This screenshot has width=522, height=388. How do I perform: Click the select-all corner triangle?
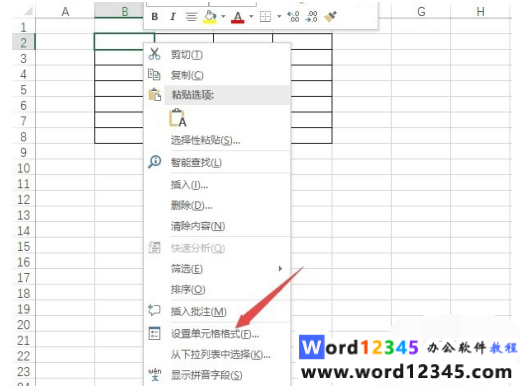coord(28,11)
